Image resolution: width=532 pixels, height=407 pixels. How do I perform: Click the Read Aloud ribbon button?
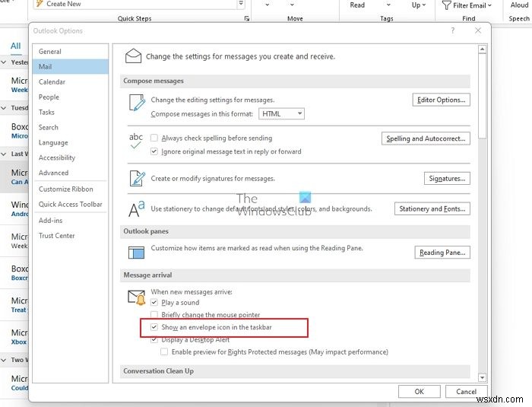coord(519,5)
